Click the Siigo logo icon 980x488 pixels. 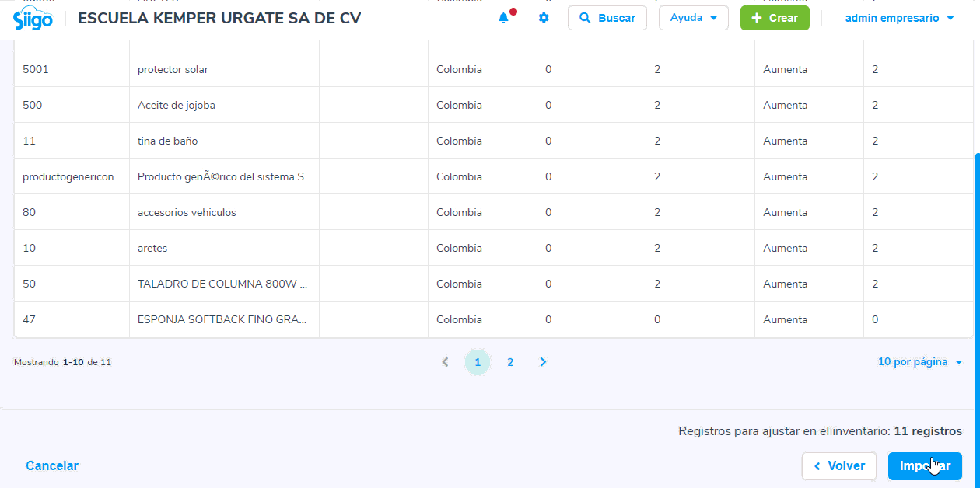point(33,19)
